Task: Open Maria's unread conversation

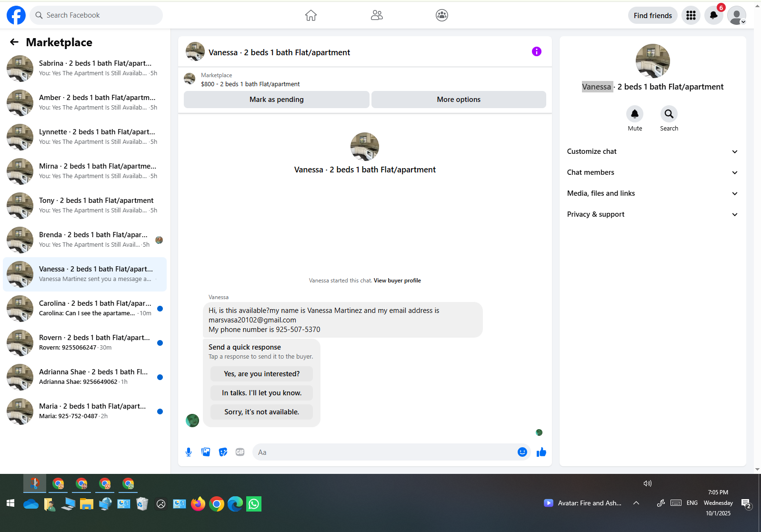Action: [85, 412]
